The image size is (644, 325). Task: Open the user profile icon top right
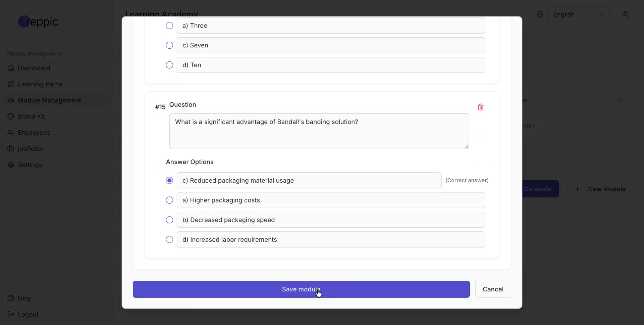click(625, 14)
